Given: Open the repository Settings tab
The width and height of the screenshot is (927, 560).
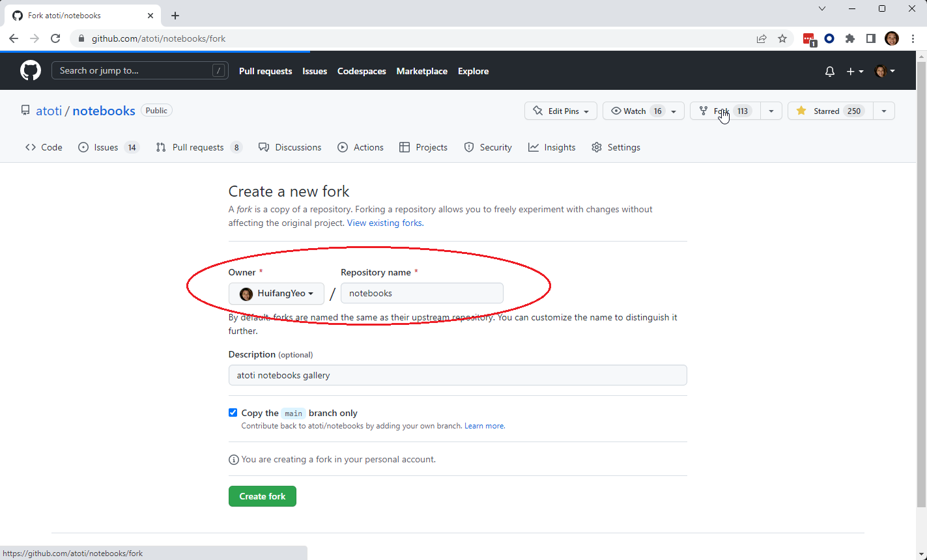Looking at the screenshot, I should (616, 147).
